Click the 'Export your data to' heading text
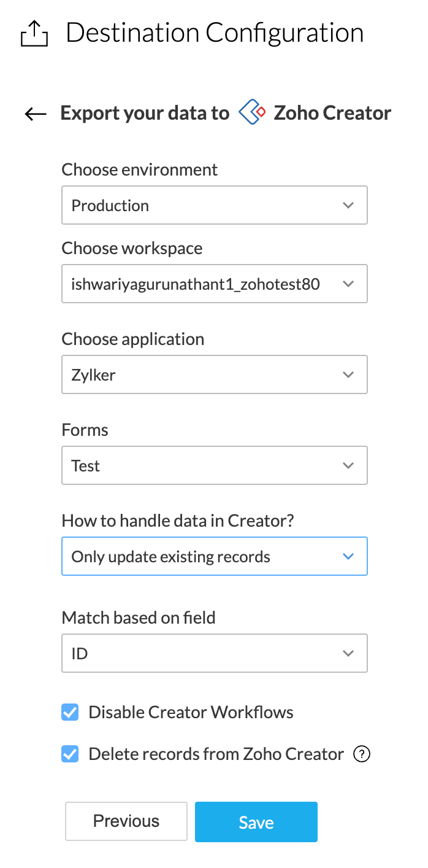 (x=145, y=114)
